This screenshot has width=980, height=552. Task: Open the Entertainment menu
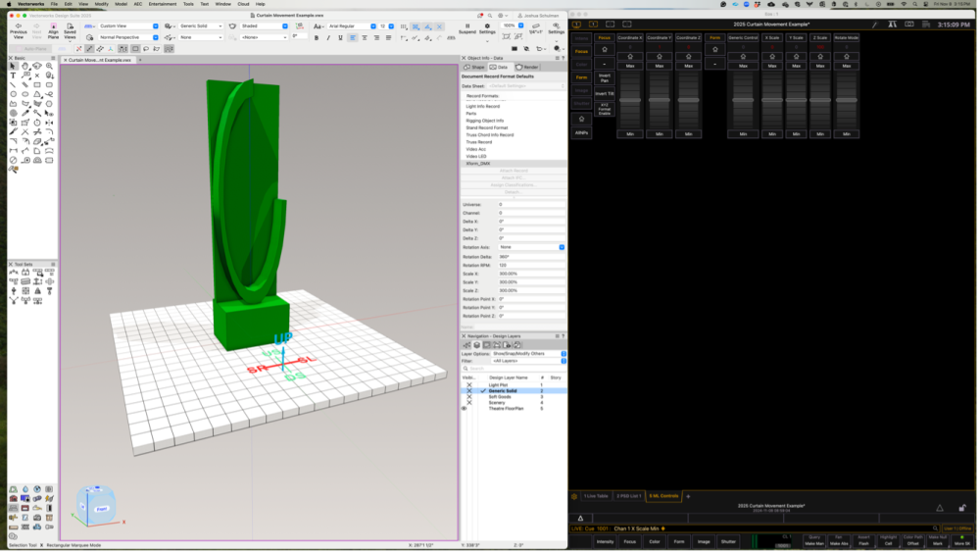pyautogui.click(x=163, y=4)
